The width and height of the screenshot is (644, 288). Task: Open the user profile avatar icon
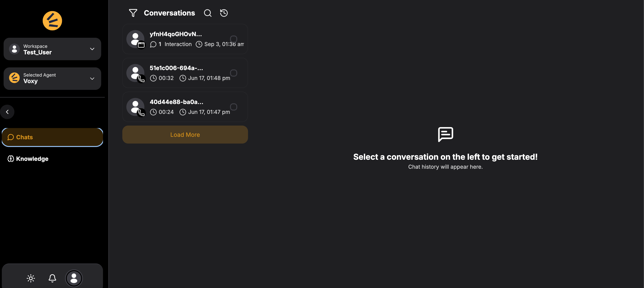click(x=74, y=278)
